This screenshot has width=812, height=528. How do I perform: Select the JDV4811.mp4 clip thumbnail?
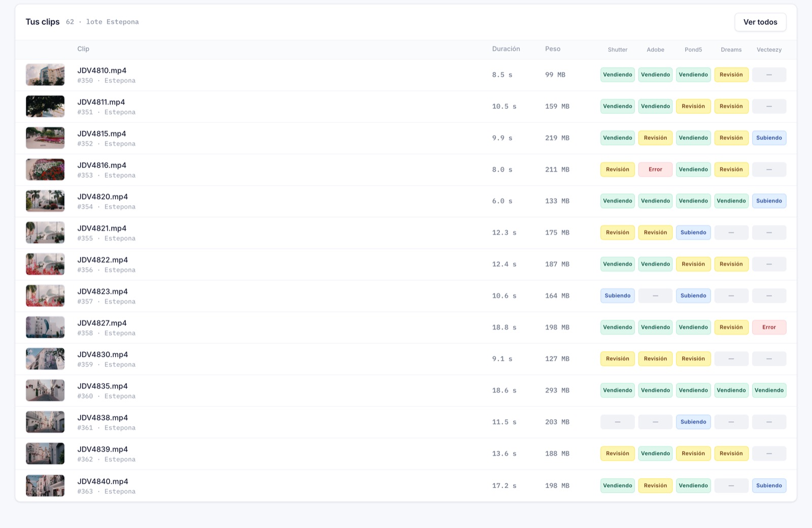click(45, 106)
